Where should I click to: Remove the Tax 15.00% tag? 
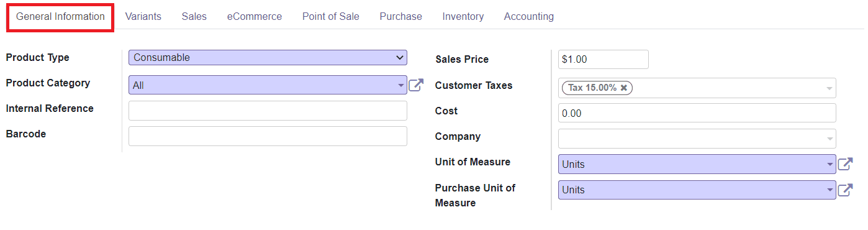[624, 88]
